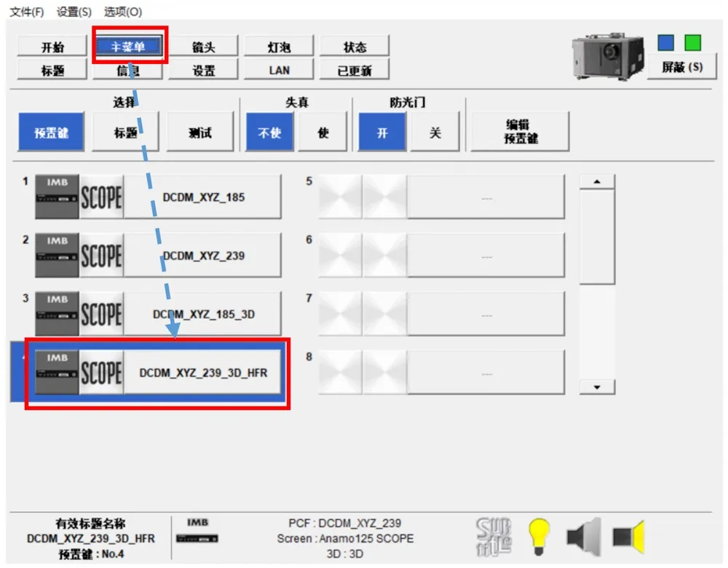728x568 pixels.
Task: Click the SCOPE icon of preset 2
Action: click(101, 256)
